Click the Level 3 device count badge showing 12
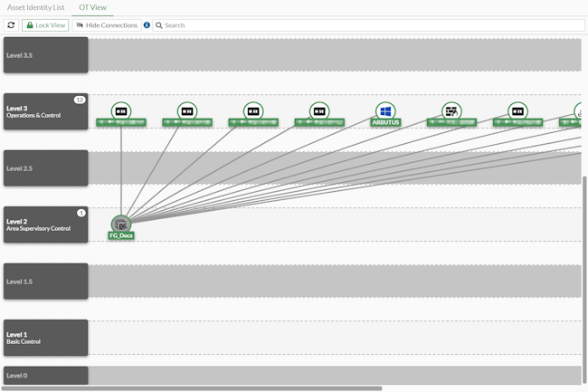This screenshot has height=392, width=588. (80, 100)
